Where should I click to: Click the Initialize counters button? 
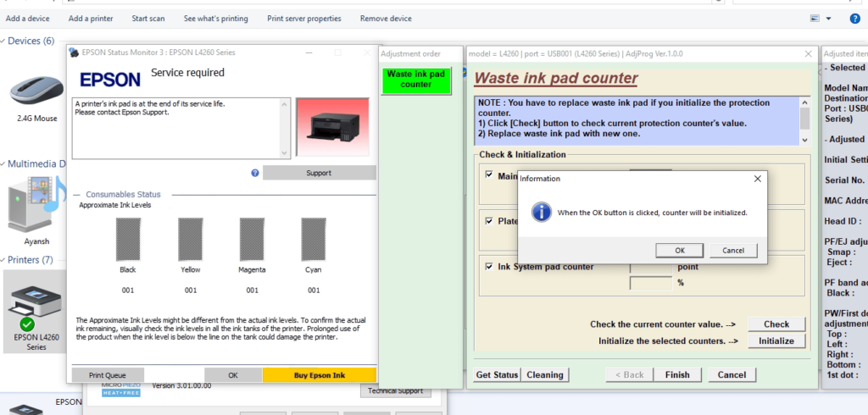(x=776, y=340)
